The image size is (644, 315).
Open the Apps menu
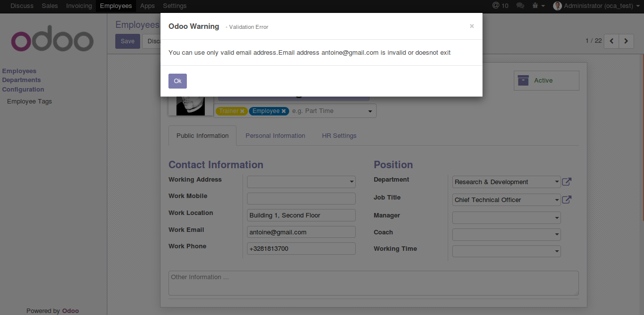[147, 6]
